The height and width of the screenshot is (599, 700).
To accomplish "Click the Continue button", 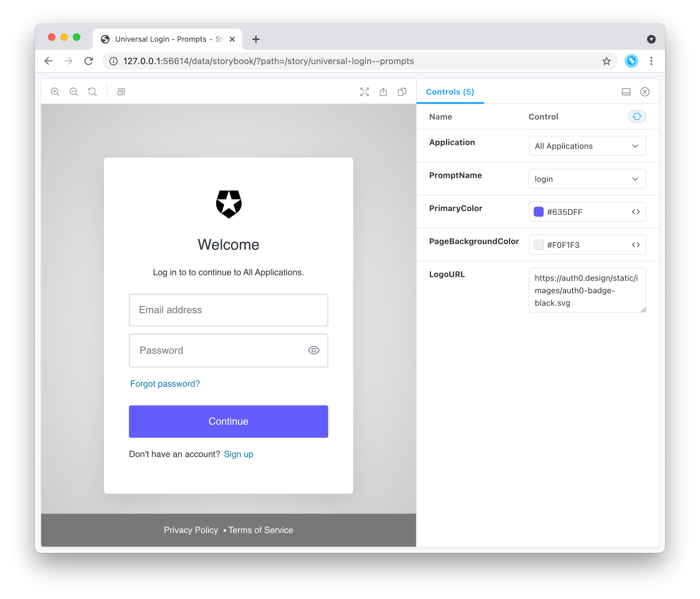I will pyautogui.click(x=228, y=421).
